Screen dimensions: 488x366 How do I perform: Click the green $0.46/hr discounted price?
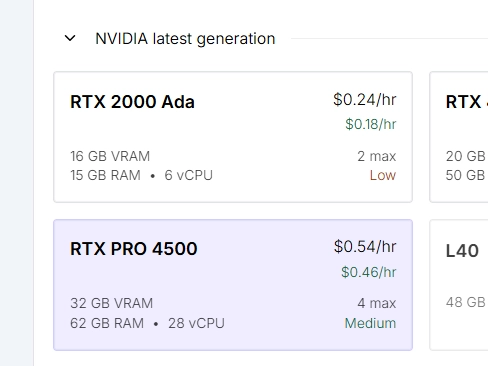pos(369,272)
